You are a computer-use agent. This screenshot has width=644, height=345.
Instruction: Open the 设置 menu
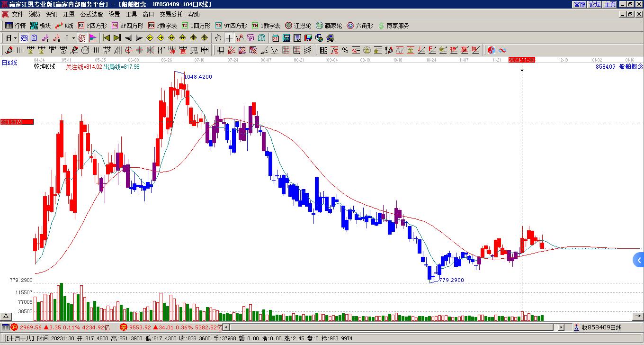(114, 15)
